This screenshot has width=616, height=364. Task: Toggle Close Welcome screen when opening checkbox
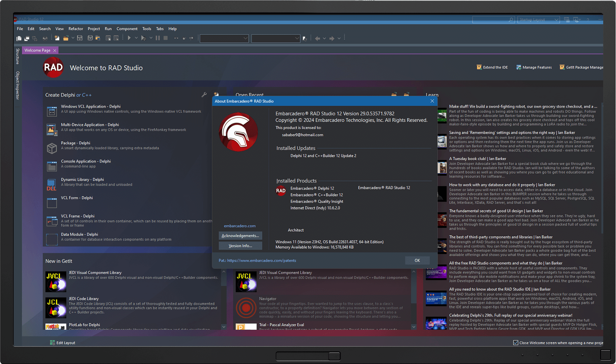pos(516,343)
